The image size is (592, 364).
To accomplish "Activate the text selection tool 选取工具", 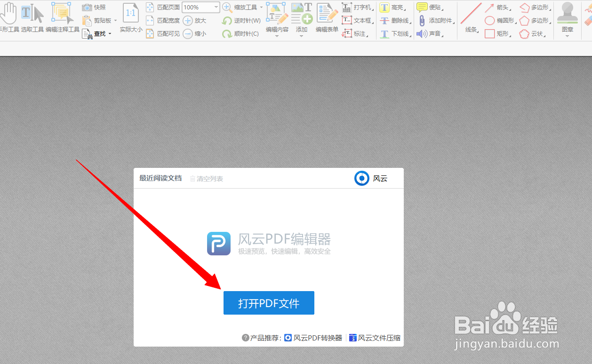I will pyautogui.click(x=32, y=17).
